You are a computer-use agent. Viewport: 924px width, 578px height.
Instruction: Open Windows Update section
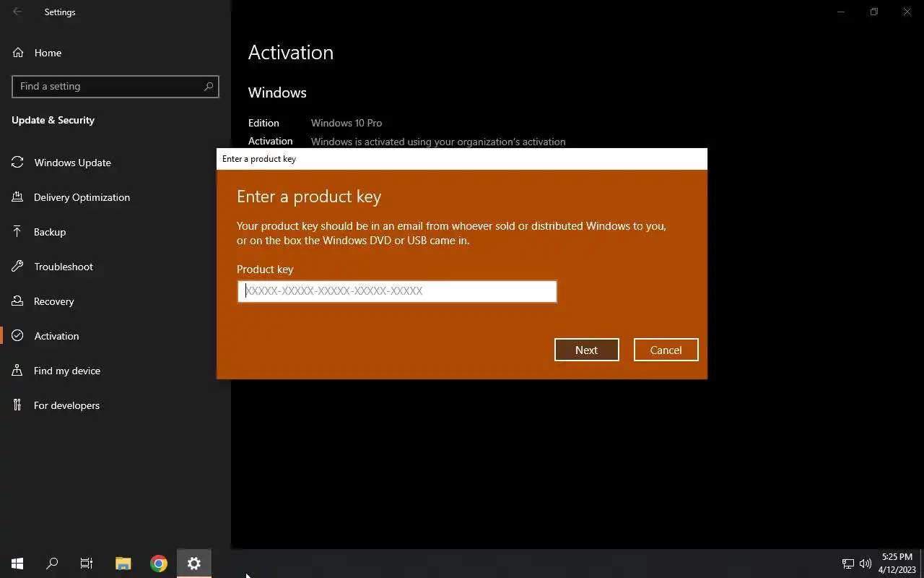click(115, 163)
